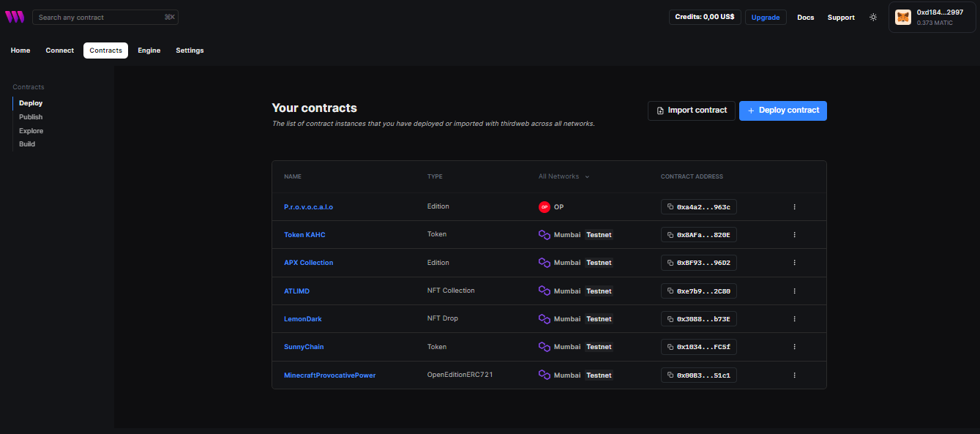Viewport: 980px width, 434px height.
Task: Click Polygon icon in SunnyChain row
Action: 544,347
